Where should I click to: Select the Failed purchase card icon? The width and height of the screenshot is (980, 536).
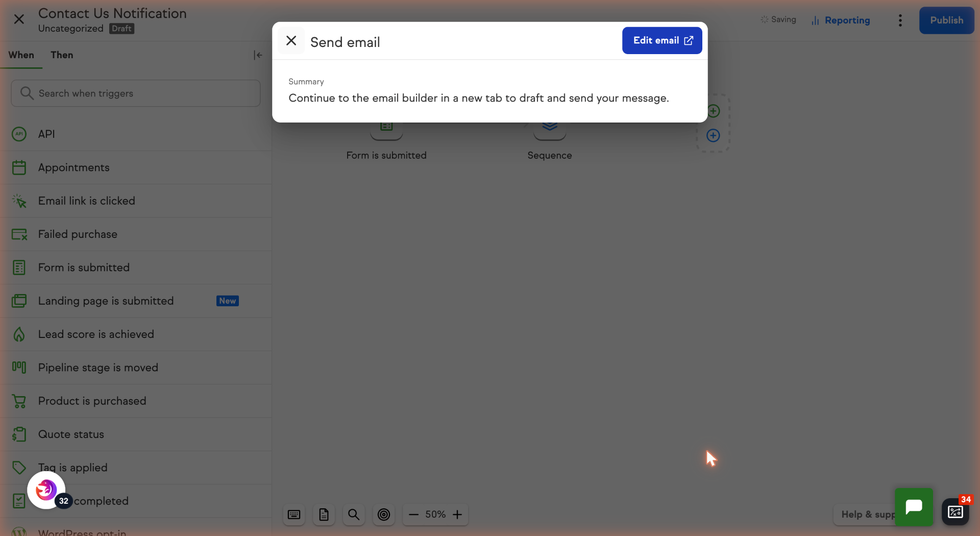[19, 234]
